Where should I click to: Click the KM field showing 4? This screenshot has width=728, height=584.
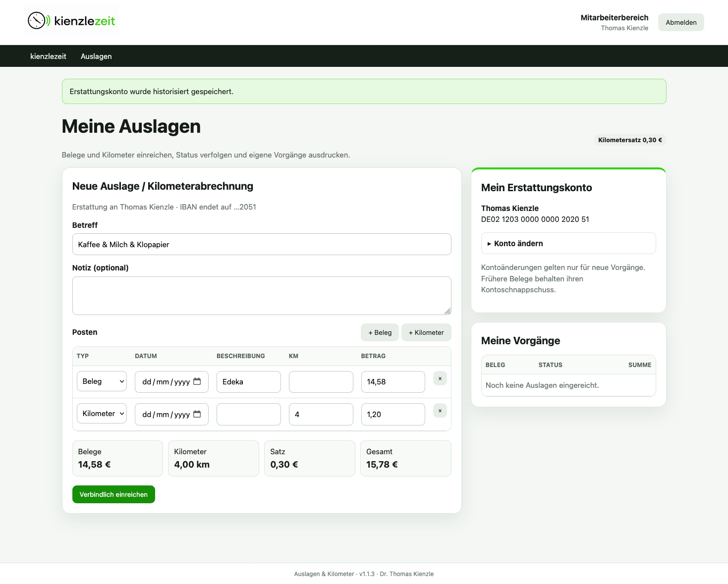pos(321,414)
